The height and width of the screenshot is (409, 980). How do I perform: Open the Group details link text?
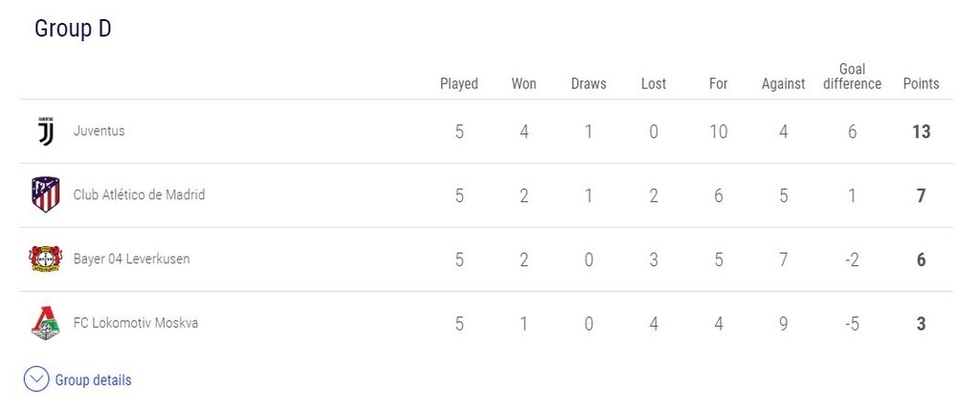[x=93, y=380]
